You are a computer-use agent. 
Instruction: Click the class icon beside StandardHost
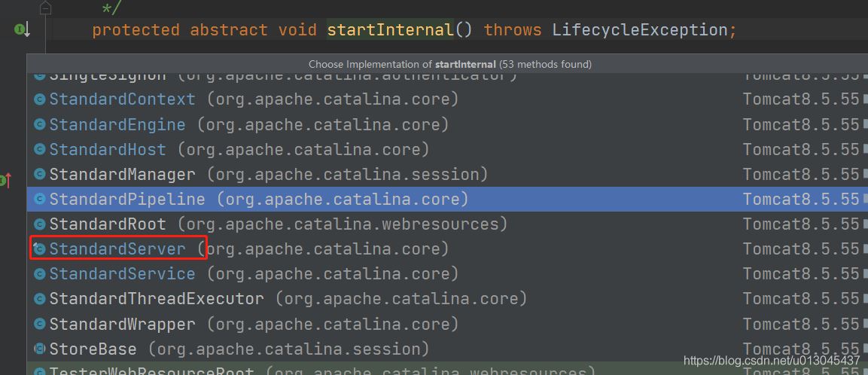(x=40, y=149)
